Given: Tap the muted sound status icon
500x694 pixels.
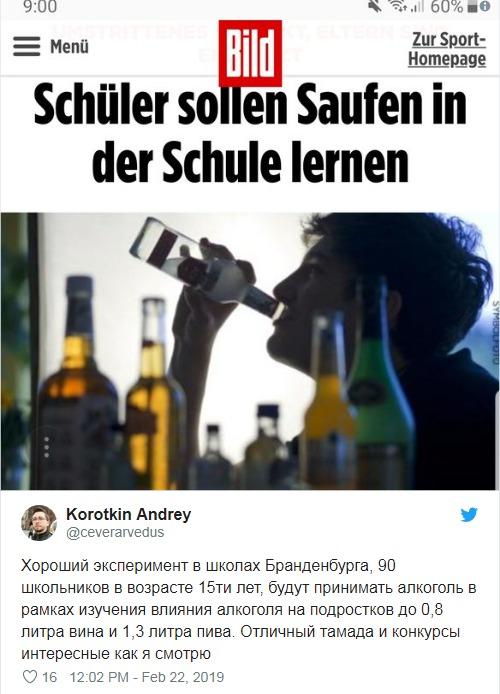Looking at the screenshot, I should click(375, 6).
